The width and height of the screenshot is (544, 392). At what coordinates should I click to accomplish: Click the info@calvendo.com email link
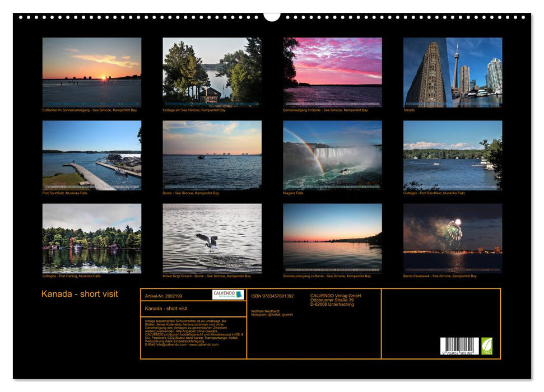pos(171,345)
